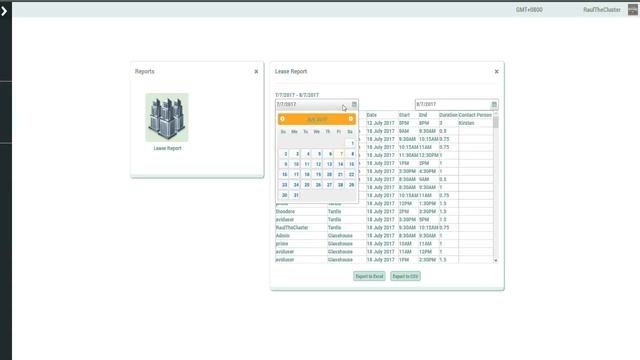
Task: Choose day 22 in the calendar
Action: pyautogui.click(x=351, y=174)
